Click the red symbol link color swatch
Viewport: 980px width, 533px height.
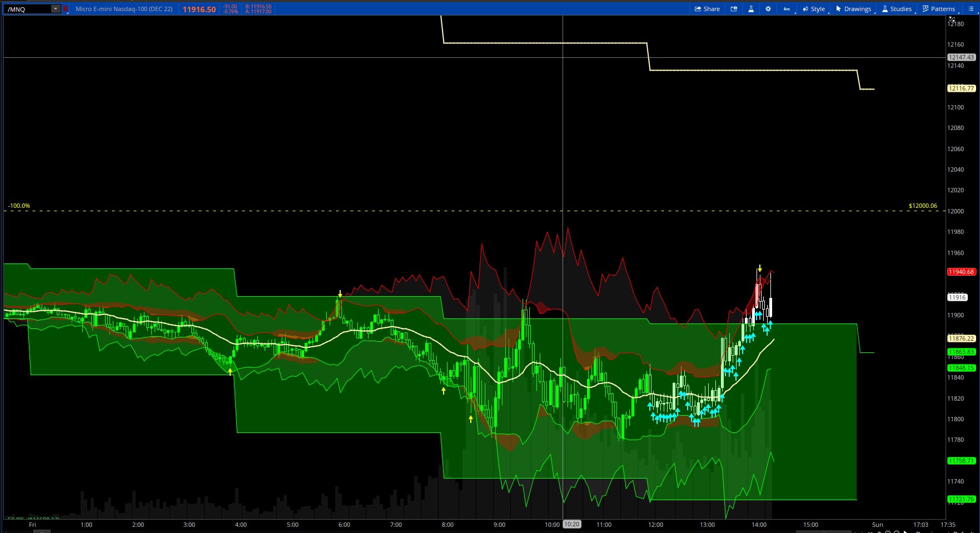click(65, 8)
